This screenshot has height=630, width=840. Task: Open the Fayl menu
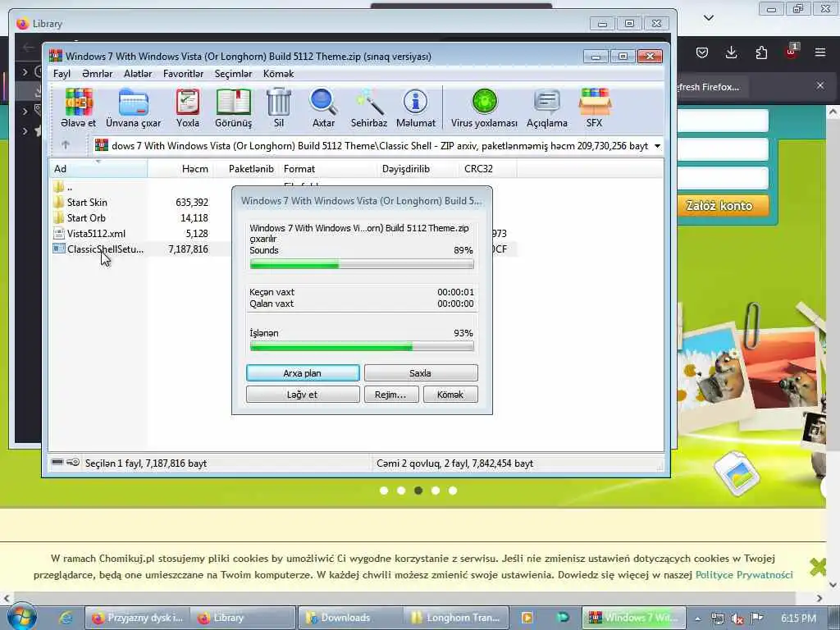tap(62, 73)
